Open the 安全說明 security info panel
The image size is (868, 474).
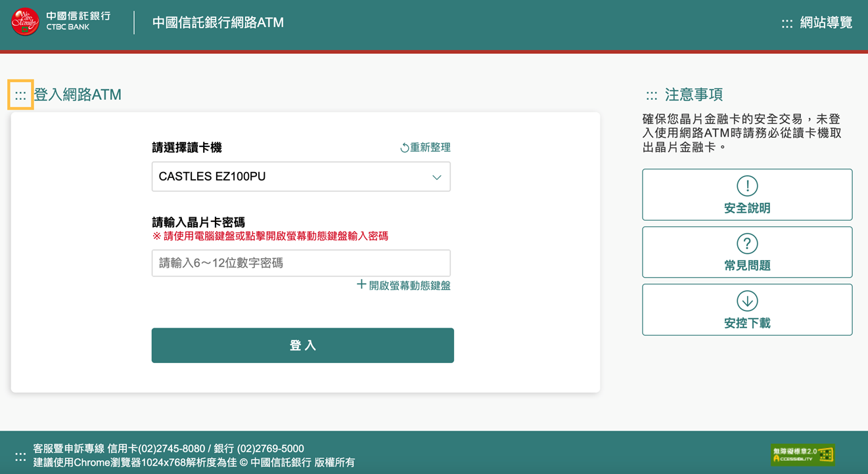click(x=747, y=194)
